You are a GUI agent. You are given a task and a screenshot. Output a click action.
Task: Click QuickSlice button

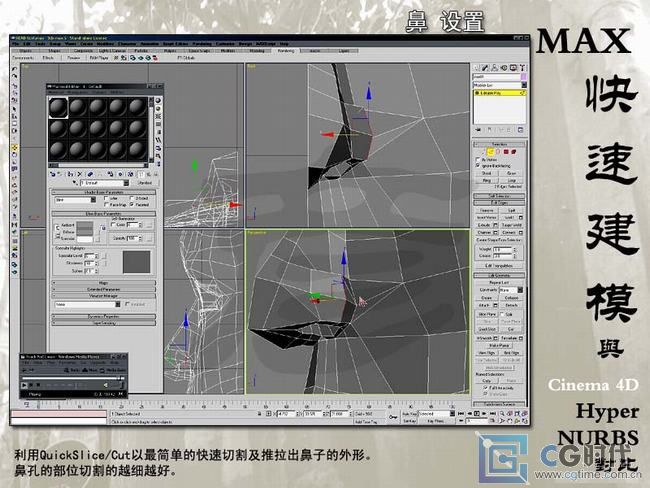tap(487, 329)
